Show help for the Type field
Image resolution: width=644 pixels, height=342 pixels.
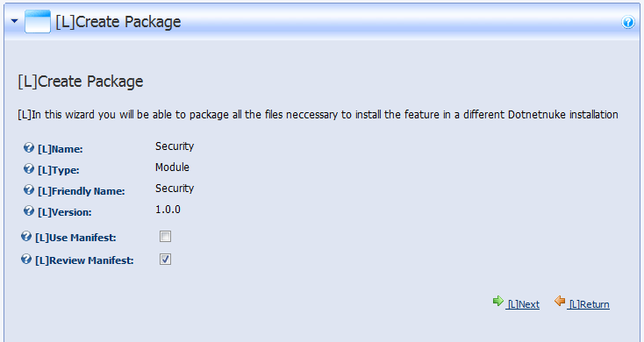click(x=28, y=168)
